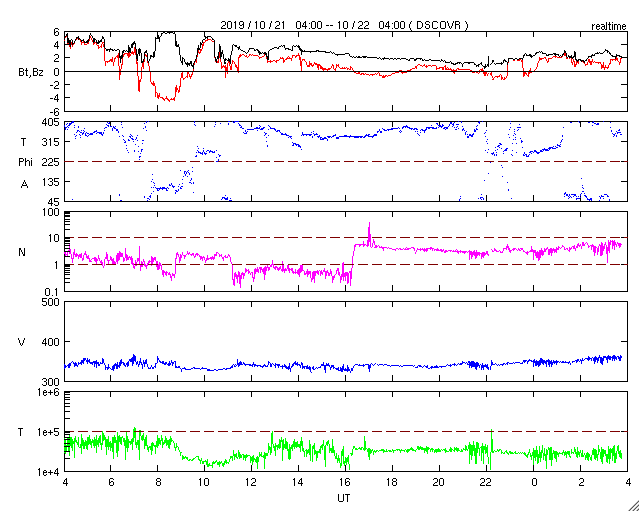
Task: Click the '300' velocity axis tick label
Action: coord(51,382)
